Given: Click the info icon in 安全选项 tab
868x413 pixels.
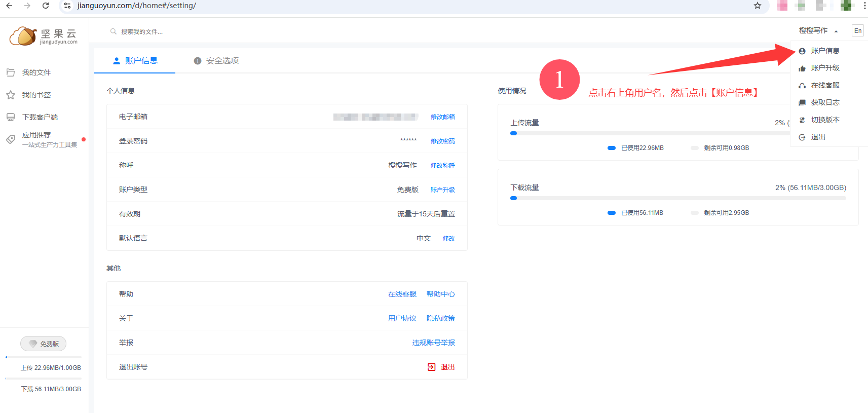Looking at the screenshot, I should (x=198, y=61).
